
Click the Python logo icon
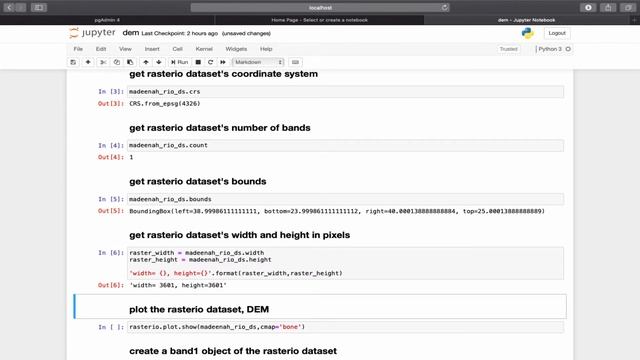point(527,33)
